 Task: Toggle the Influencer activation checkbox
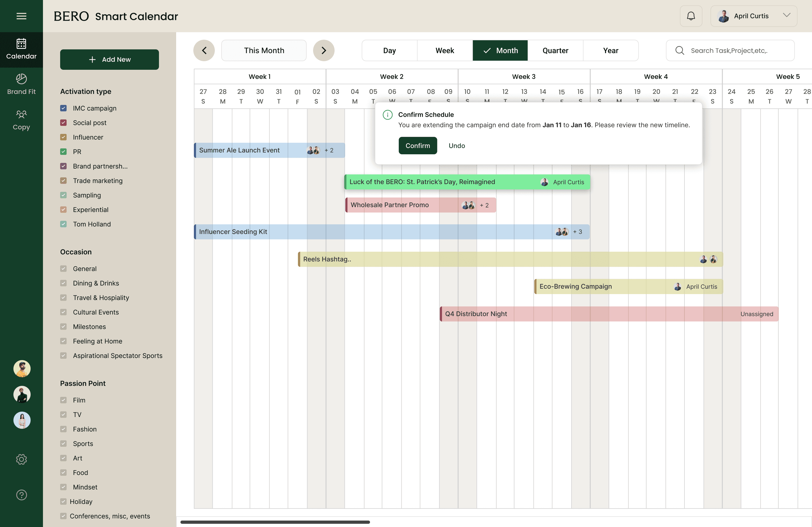pos(63,137)
